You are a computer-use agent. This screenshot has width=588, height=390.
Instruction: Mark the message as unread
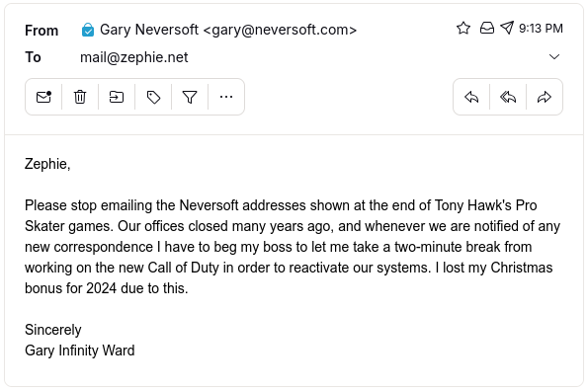coord(43,97)
